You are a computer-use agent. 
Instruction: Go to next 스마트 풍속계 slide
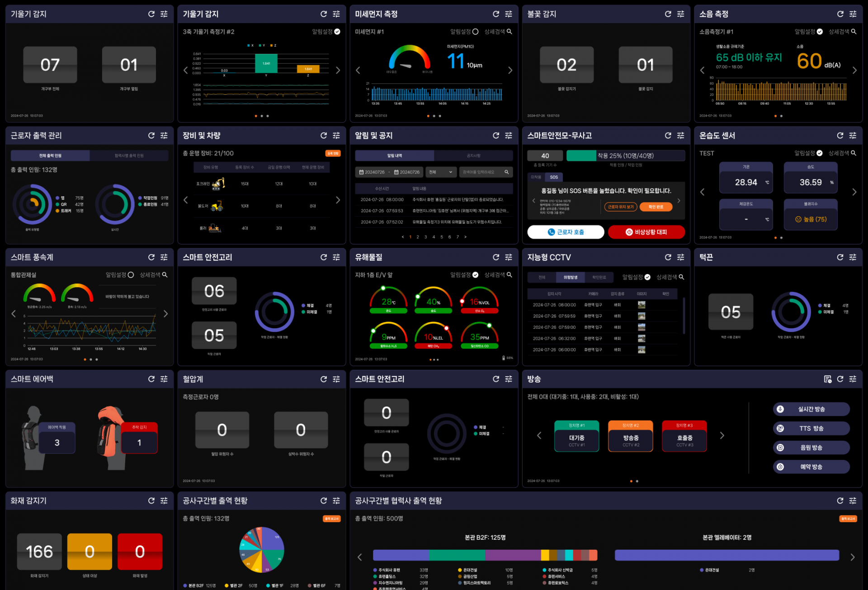point(165,314)
